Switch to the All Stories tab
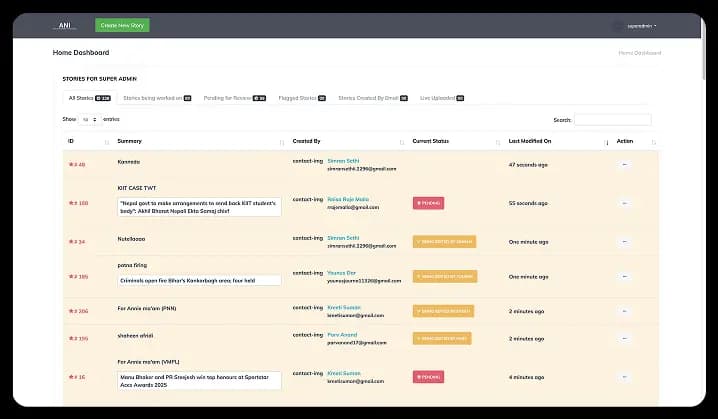The height and width of the screenshot is (419, 718). click(89, 98)
